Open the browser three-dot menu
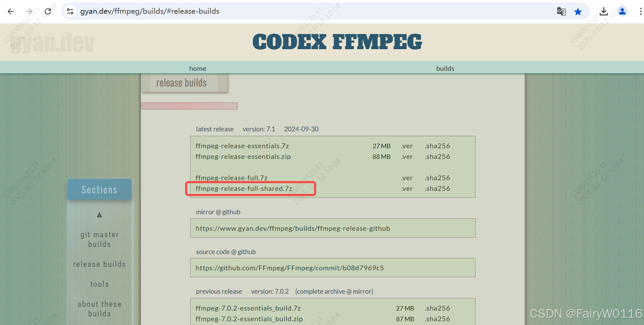The height and width of the screenshot is (325, 644). coord(640,11)
